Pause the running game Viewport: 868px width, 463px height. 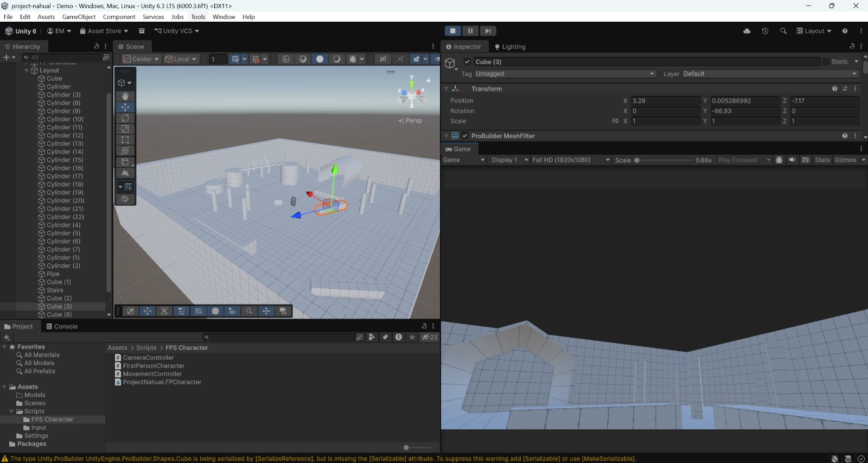coord(470,31)
